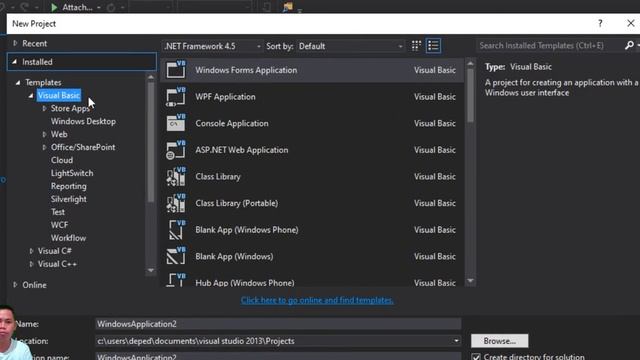
Task: Expand the Office/SharePoint node arrow
Action: pos(44,147)
